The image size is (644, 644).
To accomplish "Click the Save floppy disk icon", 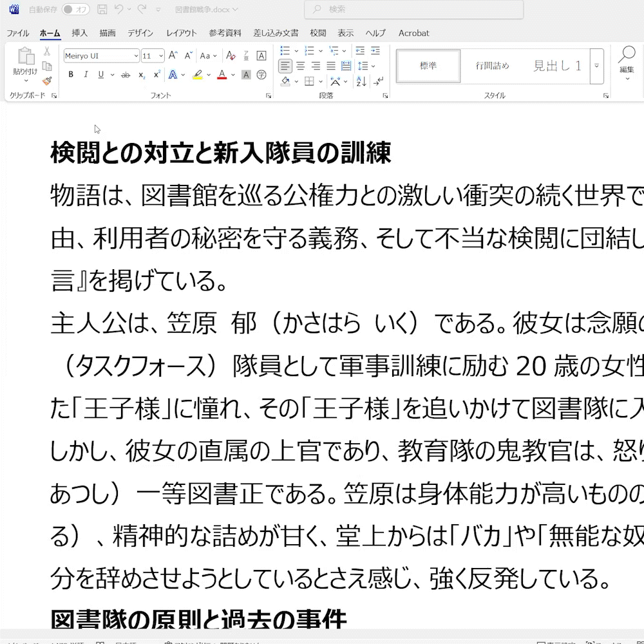I will (102, 10).
